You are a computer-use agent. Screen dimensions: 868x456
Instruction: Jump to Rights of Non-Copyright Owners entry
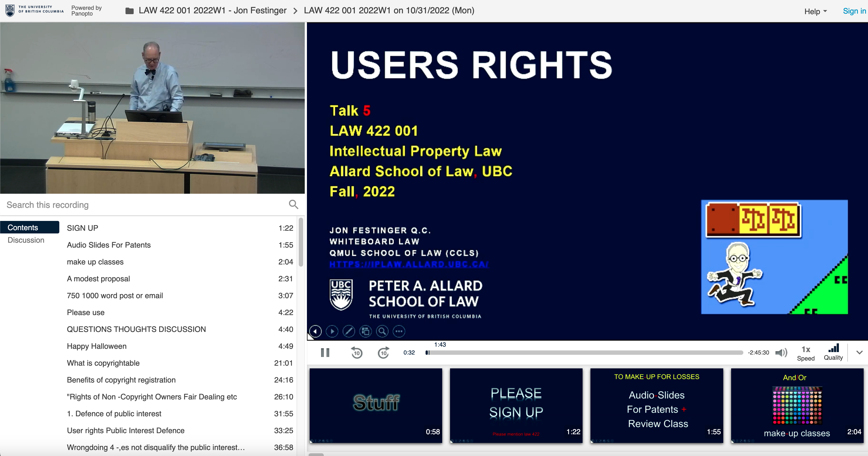[180, 397]
